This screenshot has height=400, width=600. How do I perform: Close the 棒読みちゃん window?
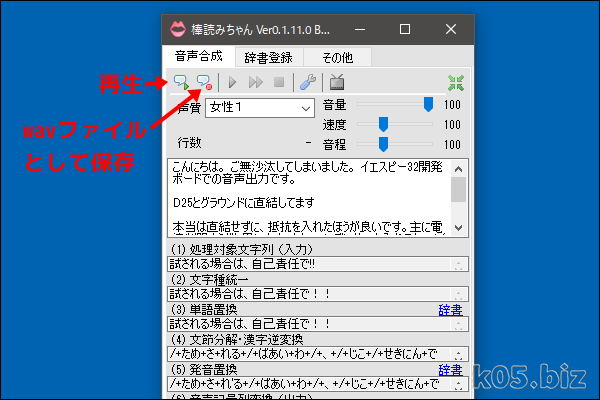pos(451,29)
